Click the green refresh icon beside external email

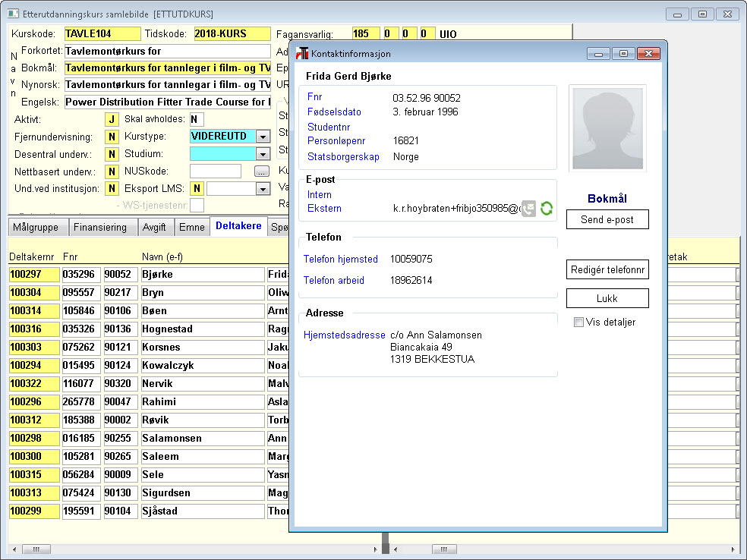coord(547,209)
